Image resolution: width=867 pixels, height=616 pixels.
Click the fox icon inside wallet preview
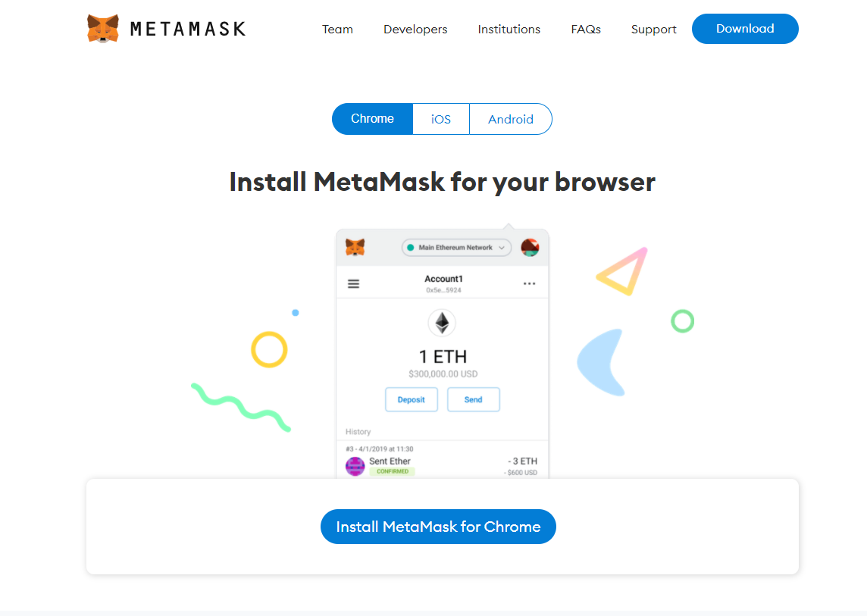pos(355,247)
